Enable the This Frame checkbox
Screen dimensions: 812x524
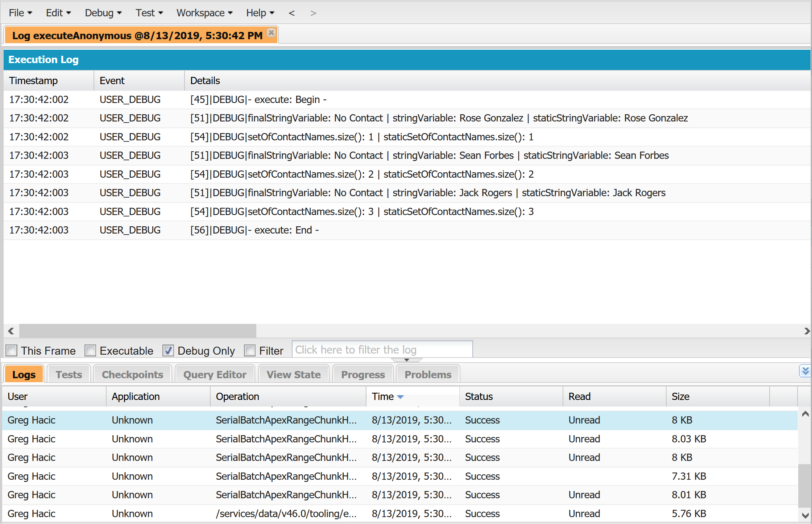coord(12,350)
